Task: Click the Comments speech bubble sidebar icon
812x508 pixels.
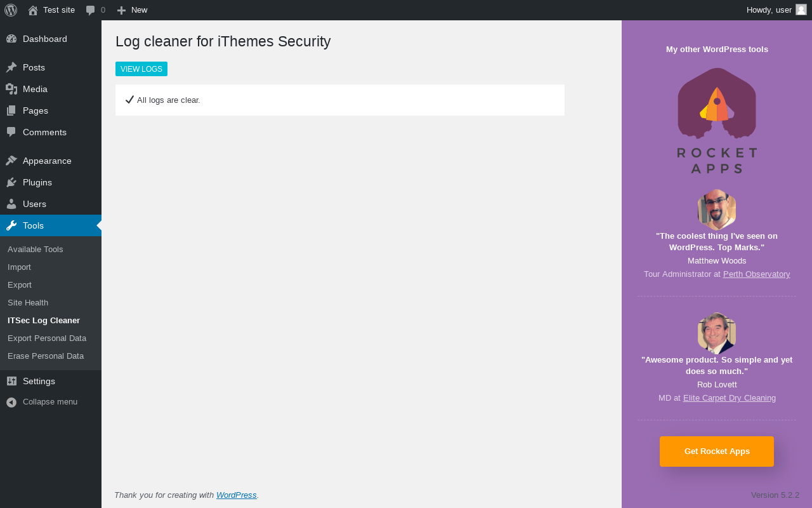Action: pyautogui.click(x=11, y=132)
